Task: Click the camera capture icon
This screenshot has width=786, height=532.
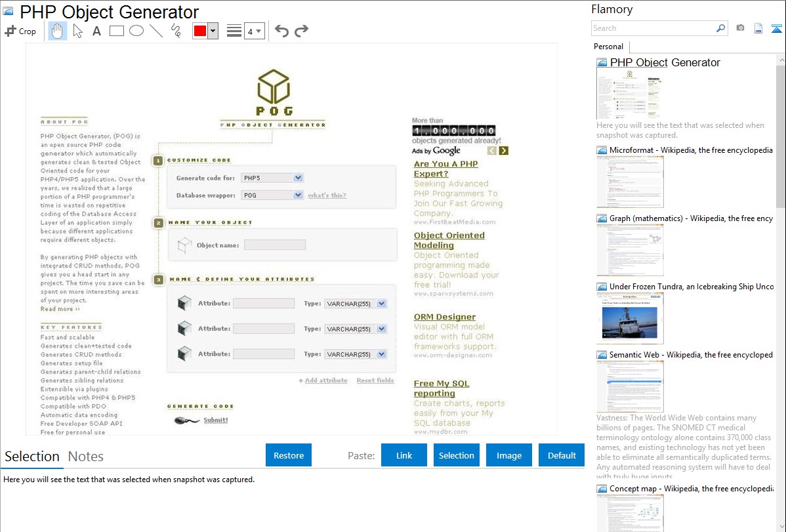Action: tap(740, 28)
